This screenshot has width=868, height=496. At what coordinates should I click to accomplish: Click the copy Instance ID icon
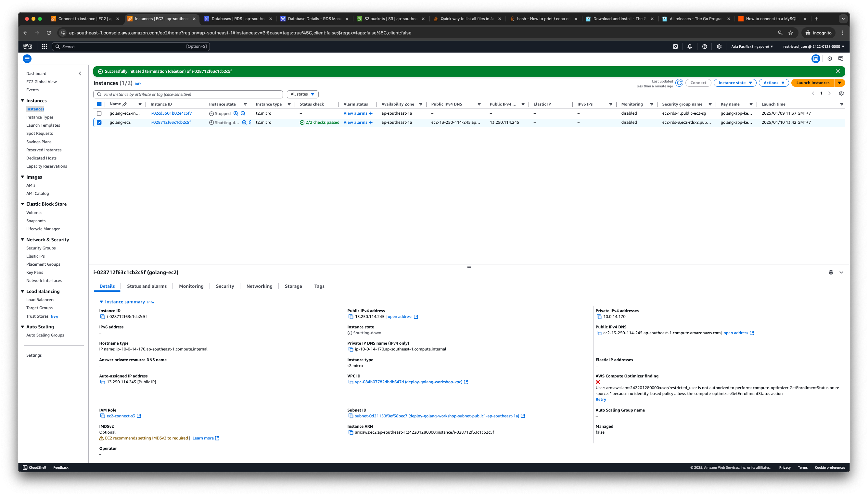(x=102, y=317)
